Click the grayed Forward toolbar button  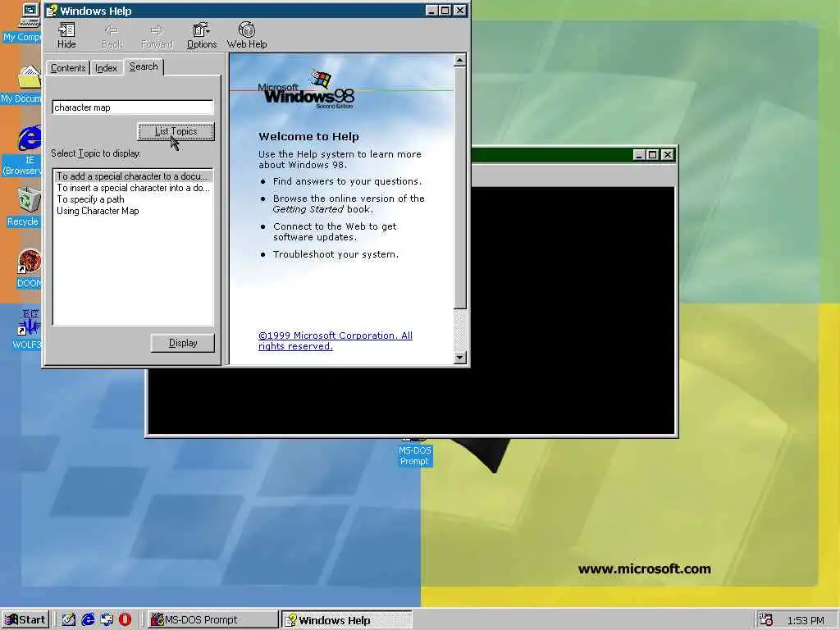coord(157,36)
